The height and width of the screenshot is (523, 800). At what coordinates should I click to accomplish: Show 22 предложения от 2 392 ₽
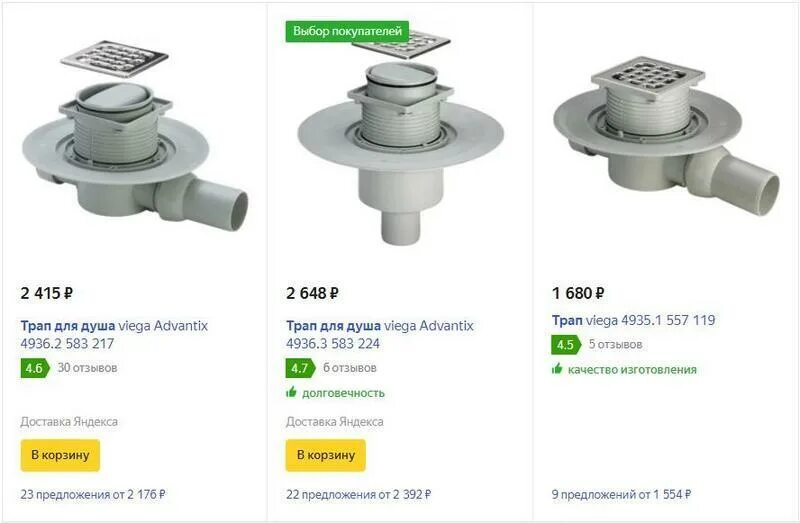pos(359,494)
